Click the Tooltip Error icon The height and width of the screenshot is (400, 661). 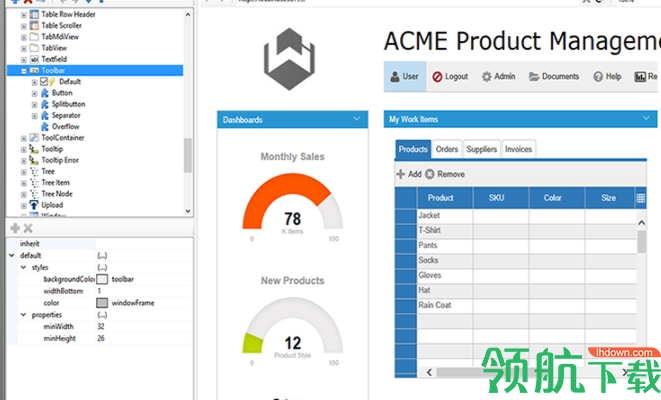34,160
